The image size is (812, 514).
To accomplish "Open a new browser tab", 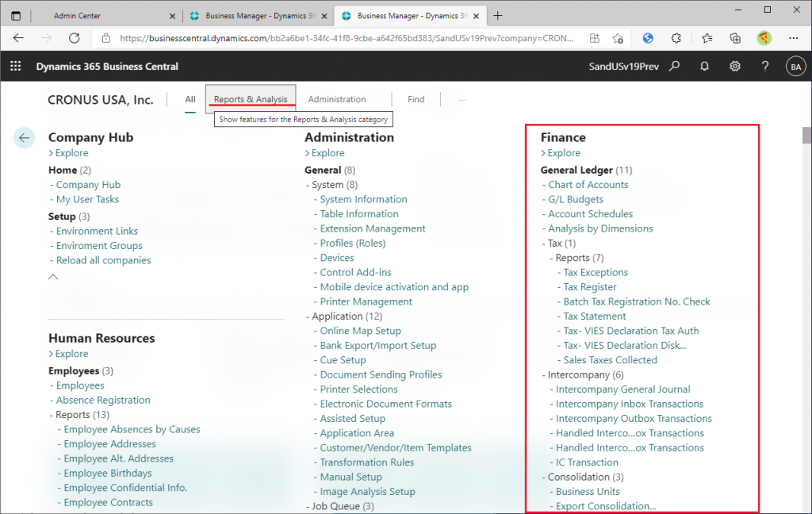I will [498, 16].
